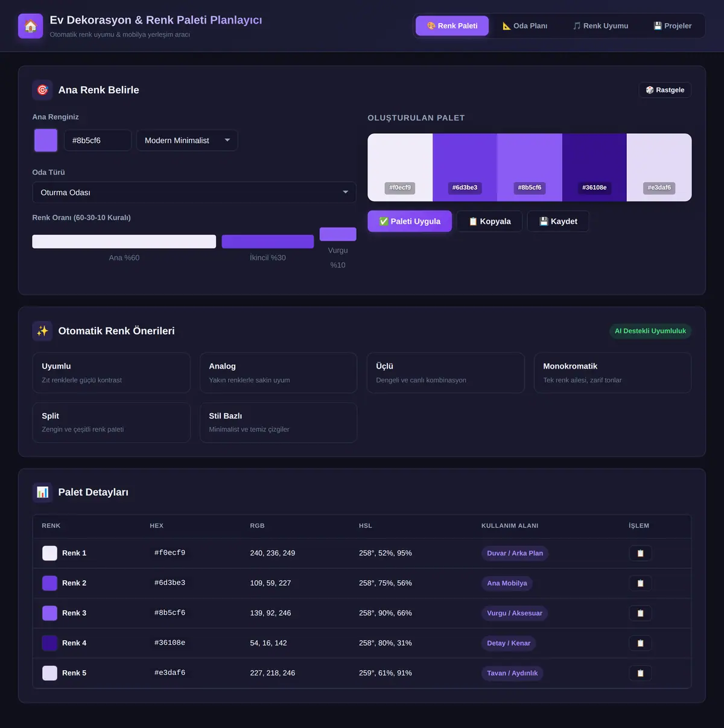
Task: Expand the Oturma Odası room type dropdown
Action: point(194,192)
